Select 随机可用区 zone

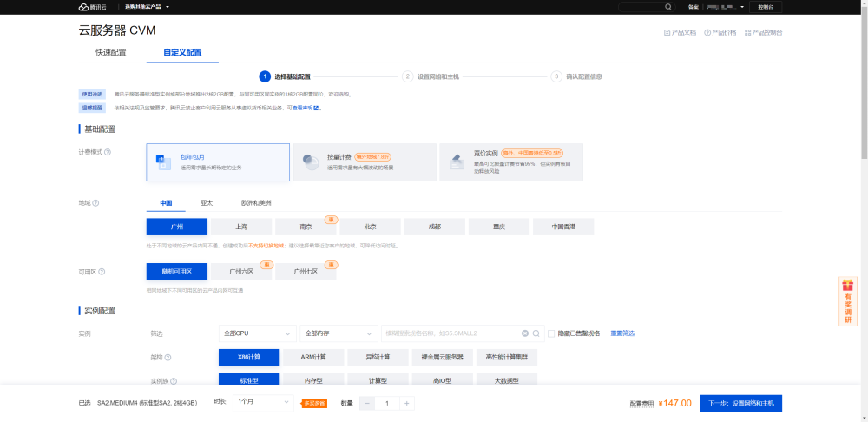click(x=177, y=272)
